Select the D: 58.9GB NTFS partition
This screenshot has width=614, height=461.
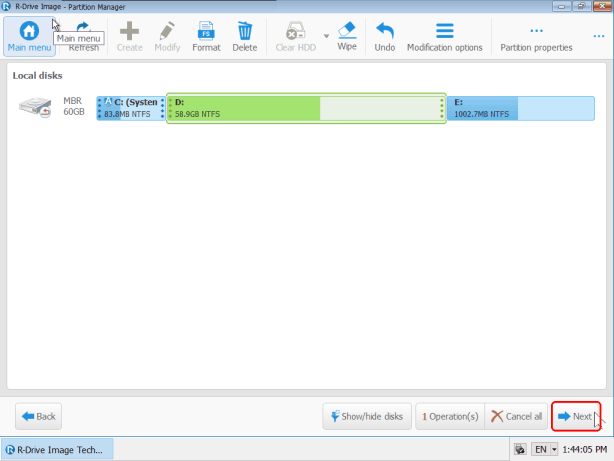tap(306, 108)
